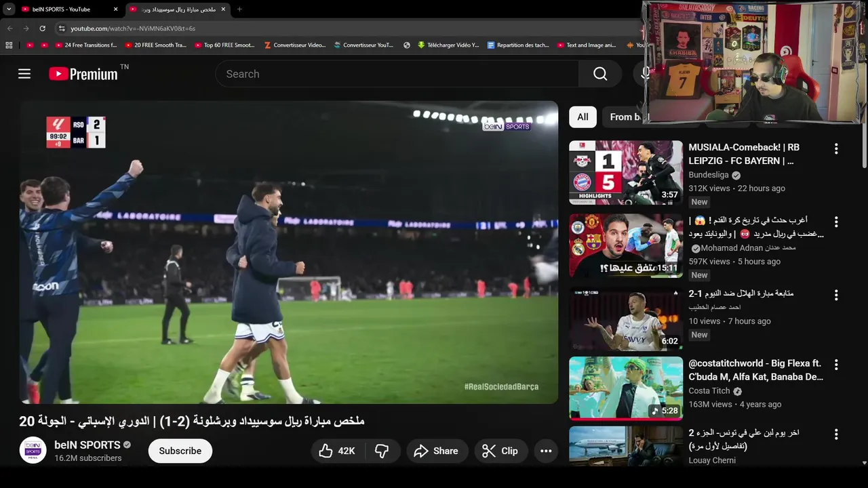Click the scrollbar down arrow
Image resolution: width=868 pixels, height=488 pixels.
tap(864, 463)
